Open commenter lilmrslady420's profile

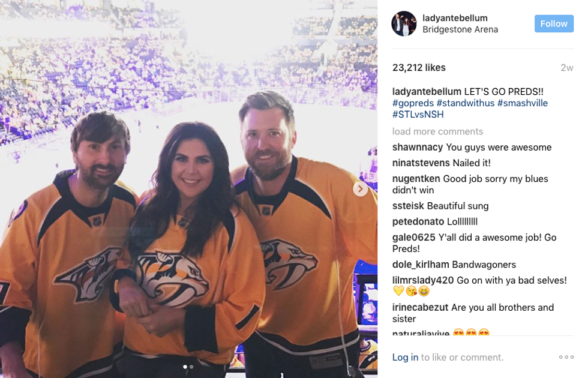click(x=423, y=280)
